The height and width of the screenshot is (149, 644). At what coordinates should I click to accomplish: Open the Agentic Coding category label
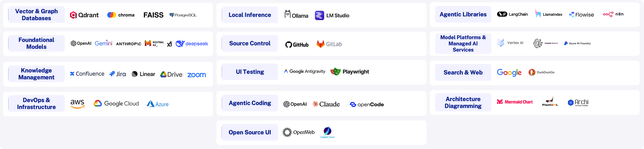250,103
